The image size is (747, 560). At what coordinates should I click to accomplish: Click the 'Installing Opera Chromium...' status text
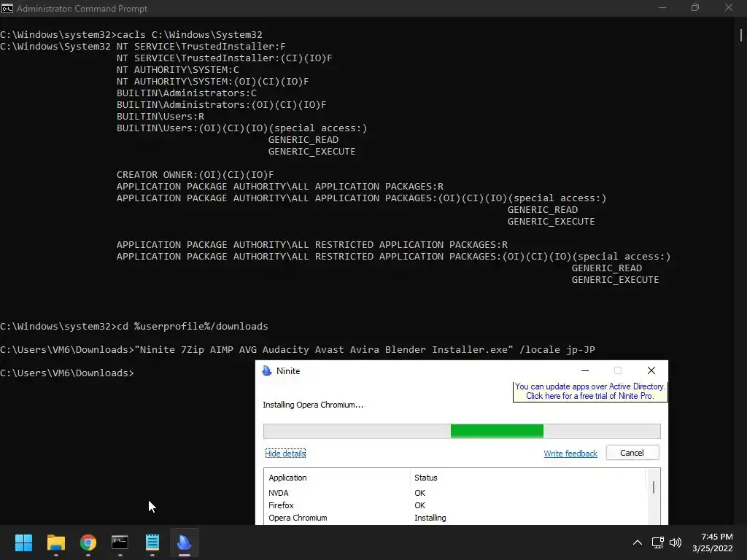(313, 405)
